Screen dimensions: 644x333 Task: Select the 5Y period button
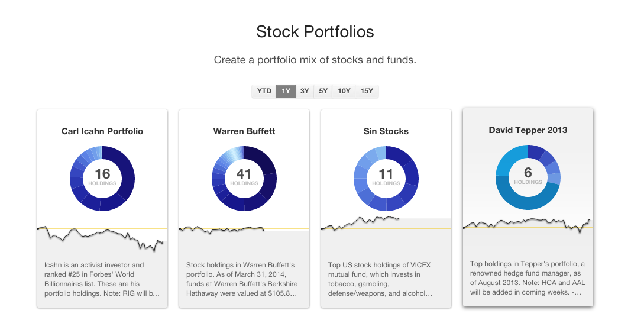coord(323,91)
